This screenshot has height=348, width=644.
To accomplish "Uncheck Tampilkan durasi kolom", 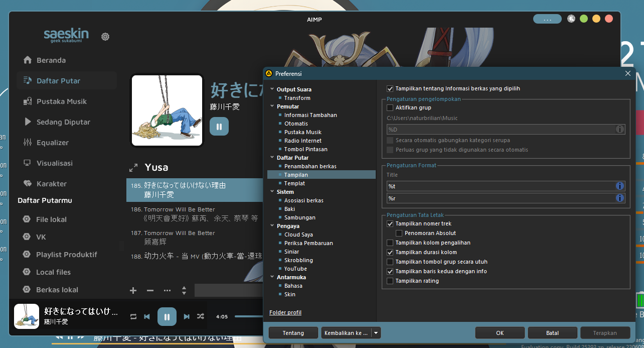I will coord(390,252).
